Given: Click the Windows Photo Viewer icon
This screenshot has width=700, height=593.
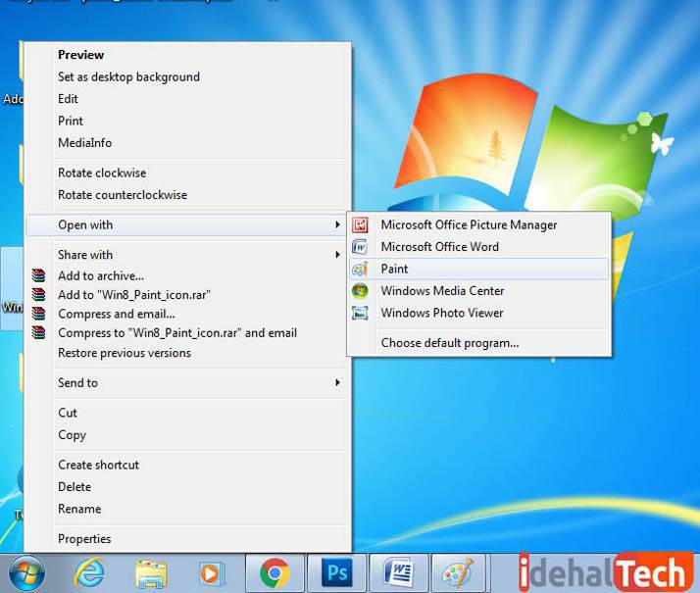Looking at the screenshot, I should pos(360,313).
